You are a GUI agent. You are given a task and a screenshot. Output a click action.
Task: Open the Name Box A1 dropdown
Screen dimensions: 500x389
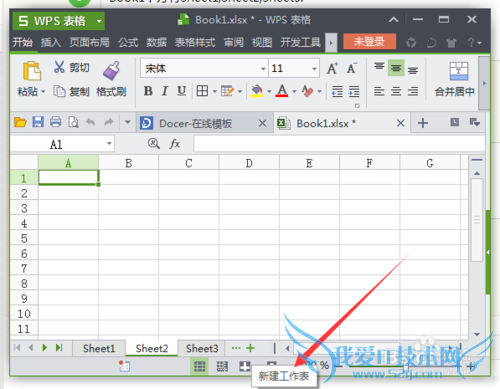(109, 144)
